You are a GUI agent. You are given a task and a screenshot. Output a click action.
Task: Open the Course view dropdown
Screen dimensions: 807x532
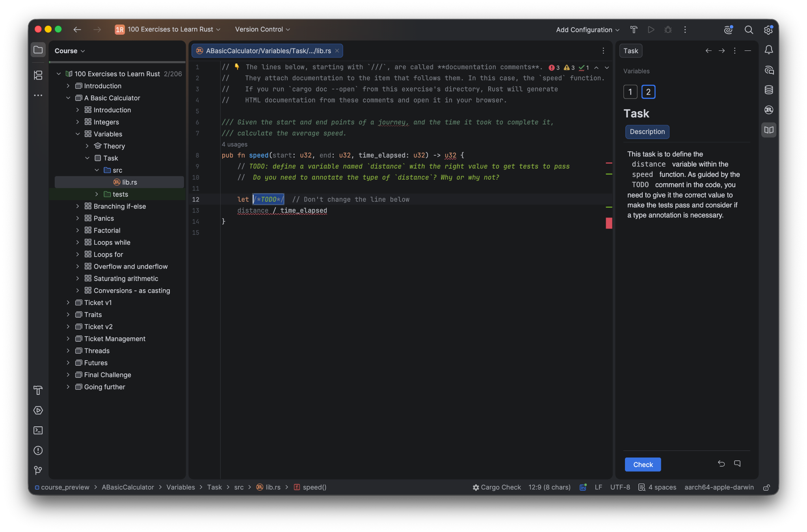click(70, 51)
